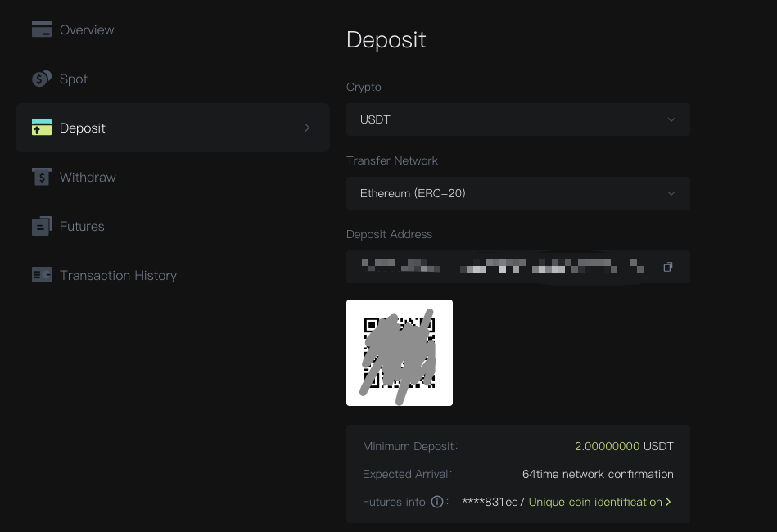Open the Withdraw menu text label
777x532 pixels.
click(x=88, y=177)
